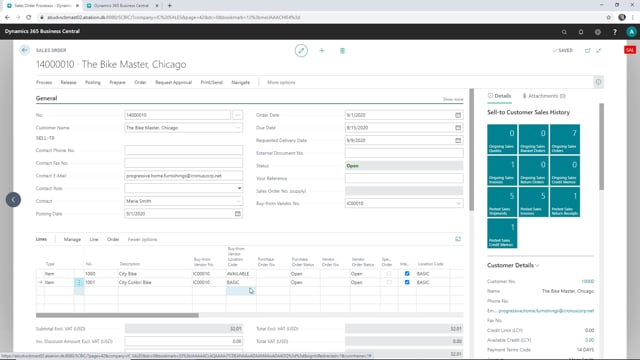Open the Ongoing Sales Invoices tile showing 1

[x=502, y=171]
